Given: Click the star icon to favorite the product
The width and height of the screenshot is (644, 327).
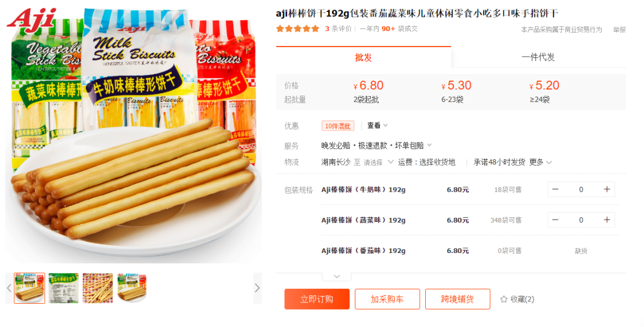Looking at the screenshot, I should tap(504, 300).
